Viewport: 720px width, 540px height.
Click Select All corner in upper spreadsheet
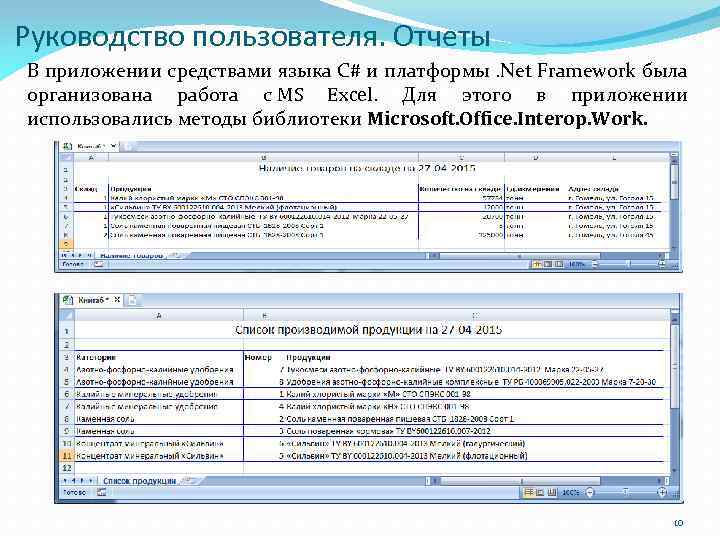pos(68,158)
